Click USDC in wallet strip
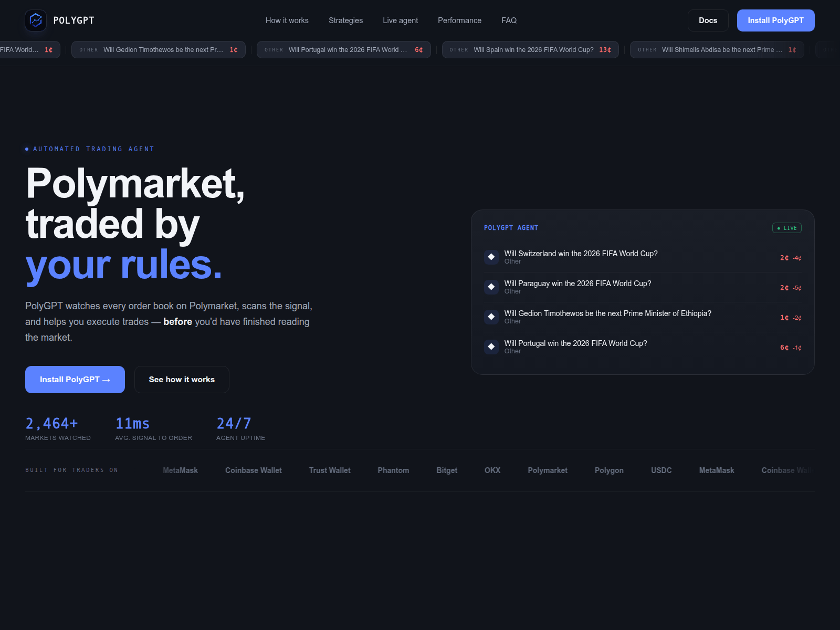This screenshot has width=840, height=630. 661,470
